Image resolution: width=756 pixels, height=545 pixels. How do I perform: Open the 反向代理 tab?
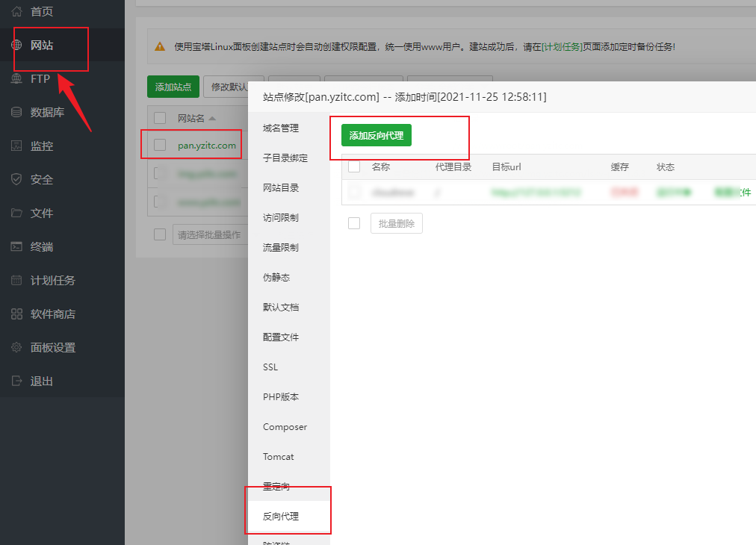pyautogui.click(x=281, y=517)
